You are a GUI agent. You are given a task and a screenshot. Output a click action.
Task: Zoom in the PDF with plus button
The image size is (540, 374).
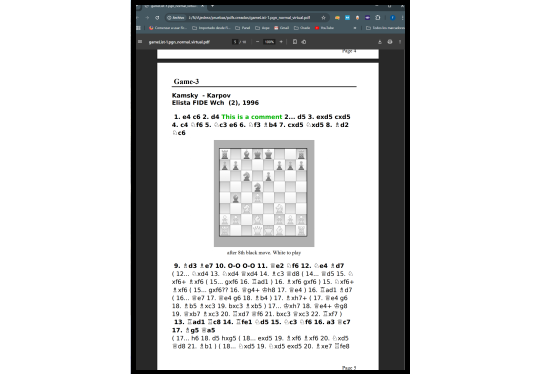point(281,42)
